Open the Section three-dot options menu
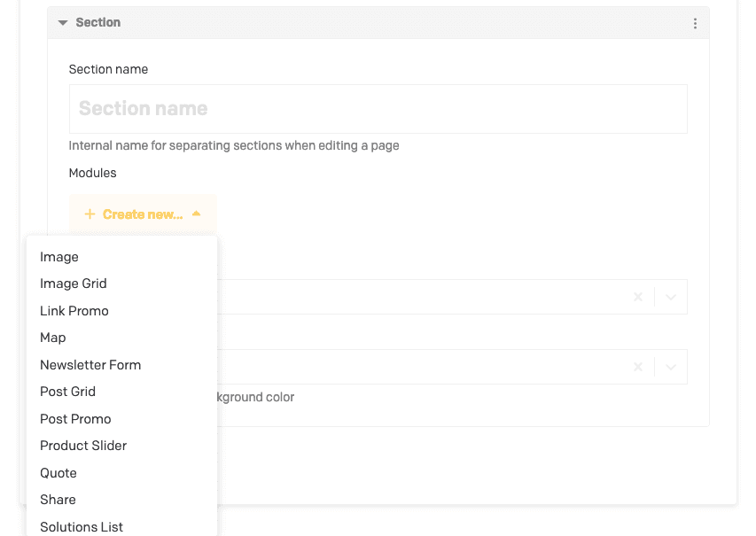The image size is (756, 536). pyautogui.click(x=695, y=23)
